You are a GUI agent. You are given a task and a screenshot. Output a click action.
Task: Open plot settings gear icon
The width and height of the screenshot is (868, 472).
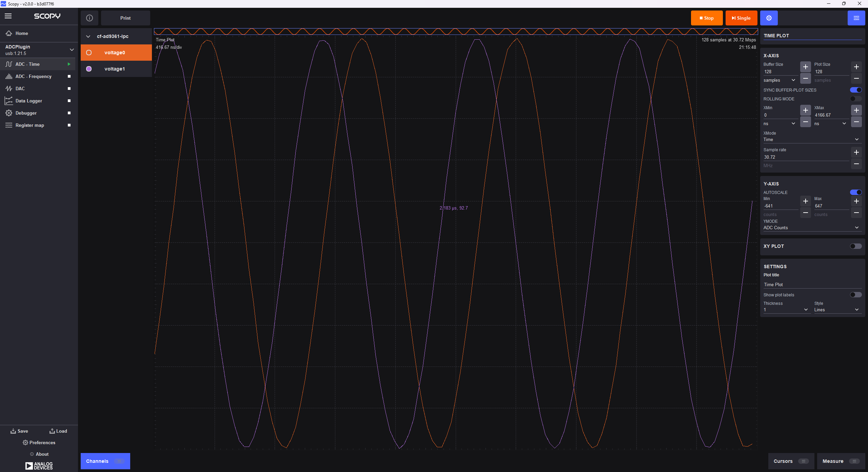[x=769, y=18]
